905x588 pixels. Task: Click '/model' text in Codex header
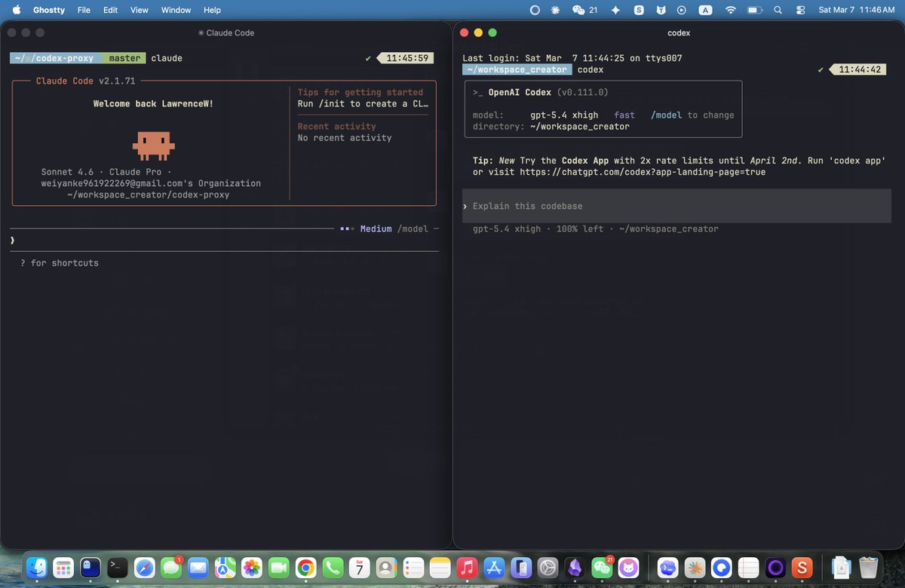click(x=666, y=115)
